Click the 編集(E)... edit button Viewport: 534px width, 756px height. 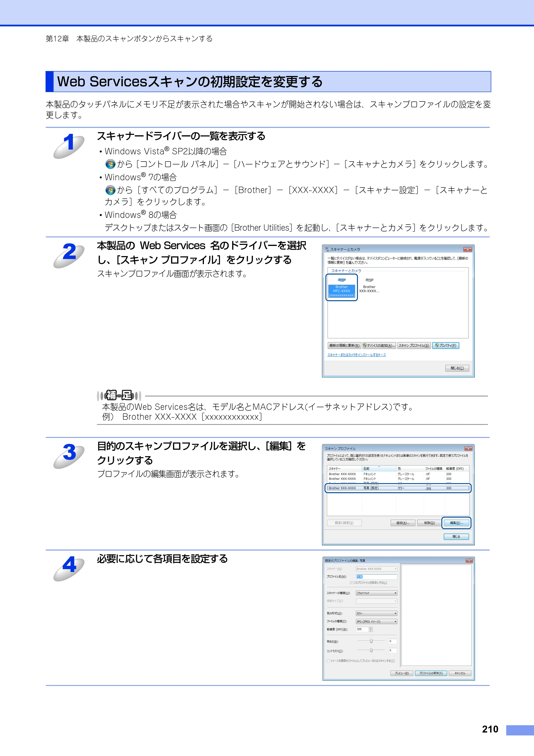[x=456, y=523]
